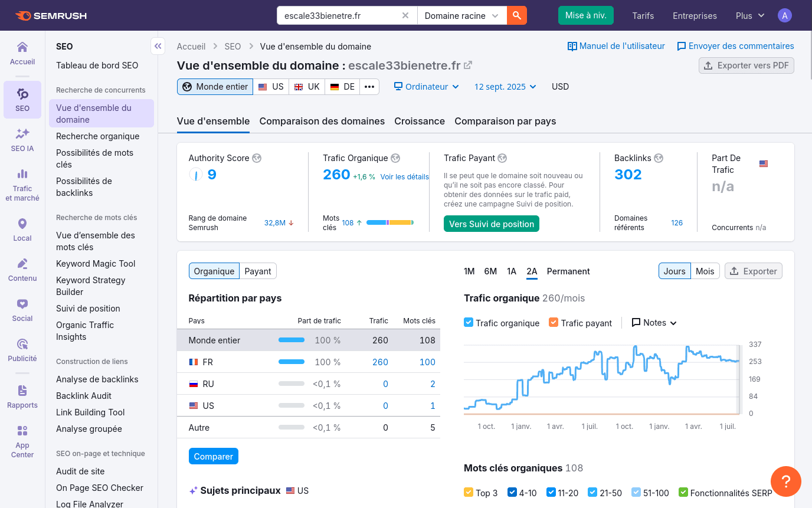Click the orange search magnifier button
The image size is (812, 508).
pyautogui.click(x=516, y=16)
